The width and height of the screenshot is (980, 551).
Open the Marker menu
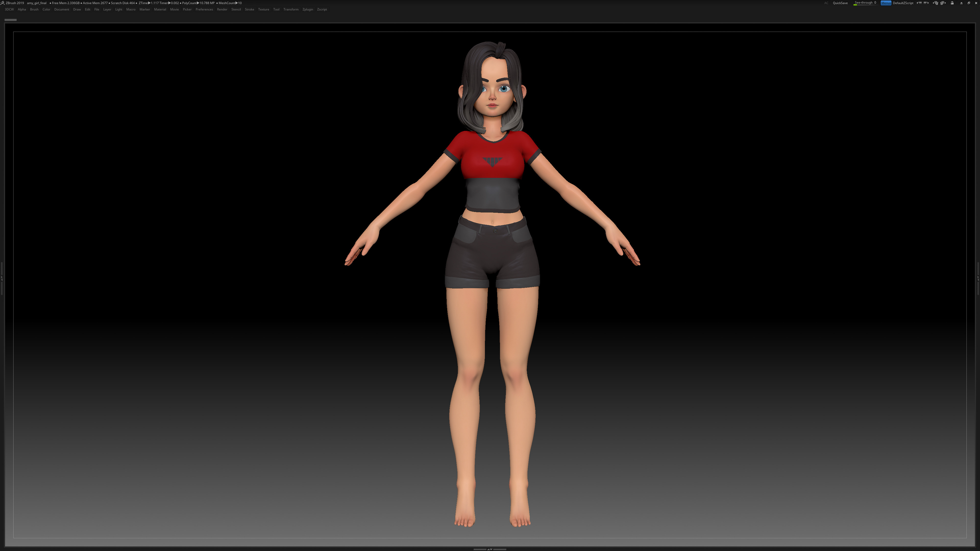pyautogui.click(x=144, y=9)
